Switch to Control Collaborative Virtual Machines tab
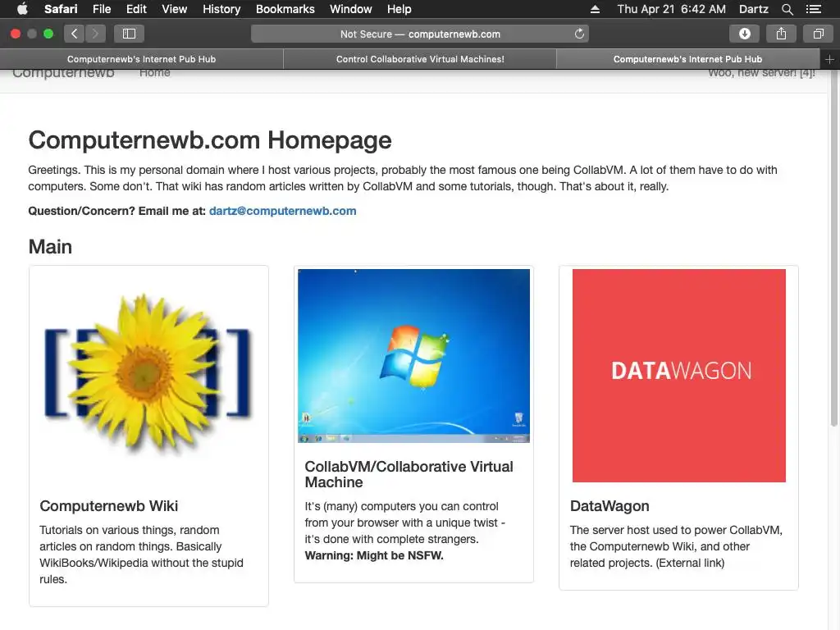 click(420, 59)
